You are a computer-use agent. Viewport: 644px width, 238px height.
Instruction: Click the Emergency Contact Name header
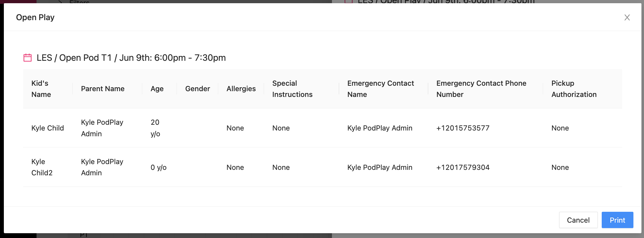[380, 89]
